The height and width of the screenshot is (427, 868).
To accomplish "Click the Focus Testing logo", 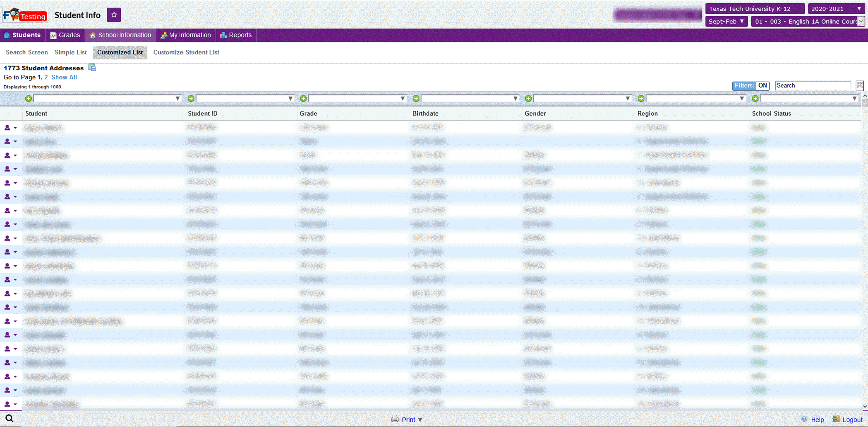I will (x=25, y=15).
